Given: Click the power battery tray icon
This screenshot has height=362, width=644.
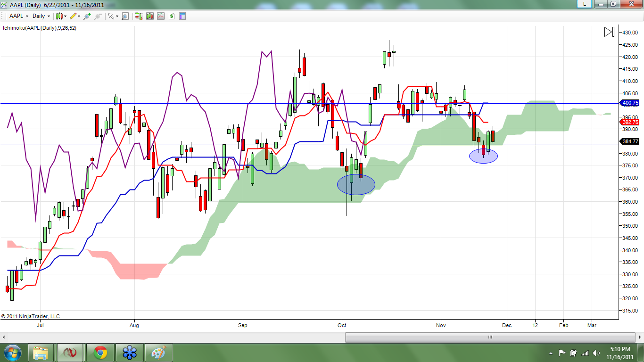Looking at the screenshot, I should (x=573, y=353).
